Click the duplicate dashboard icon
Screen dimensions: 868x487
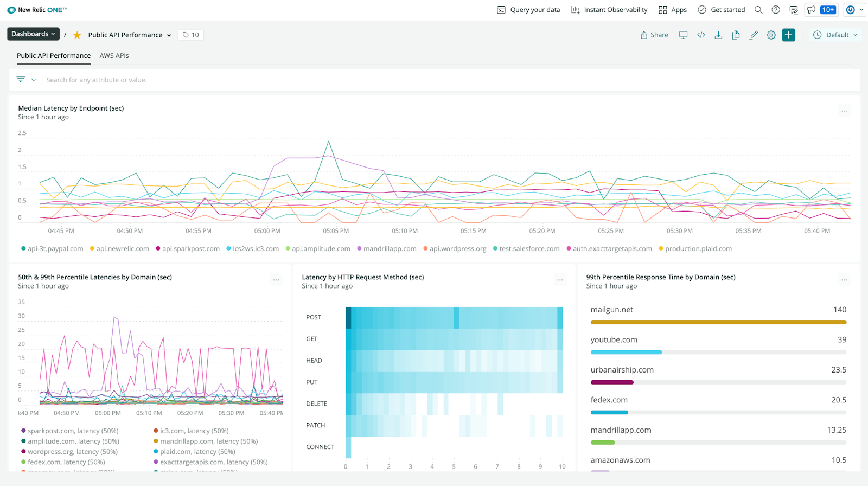pyautogui.click(x=736, y=35)
